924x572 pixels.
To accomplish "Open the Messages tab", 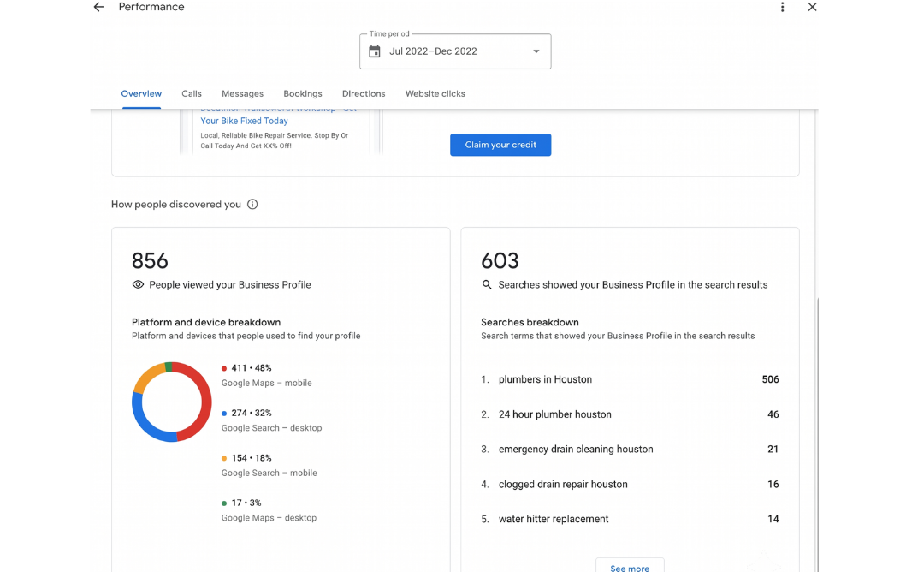I will pos(242,93).
